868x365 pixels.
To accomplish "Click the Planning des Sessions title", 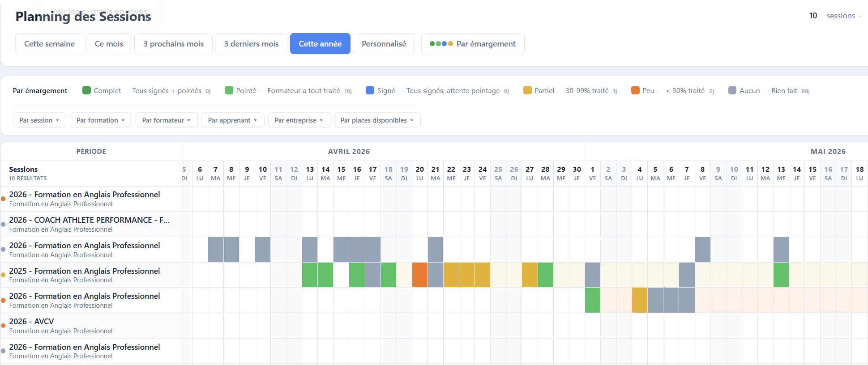I will [x=83, y=17].
